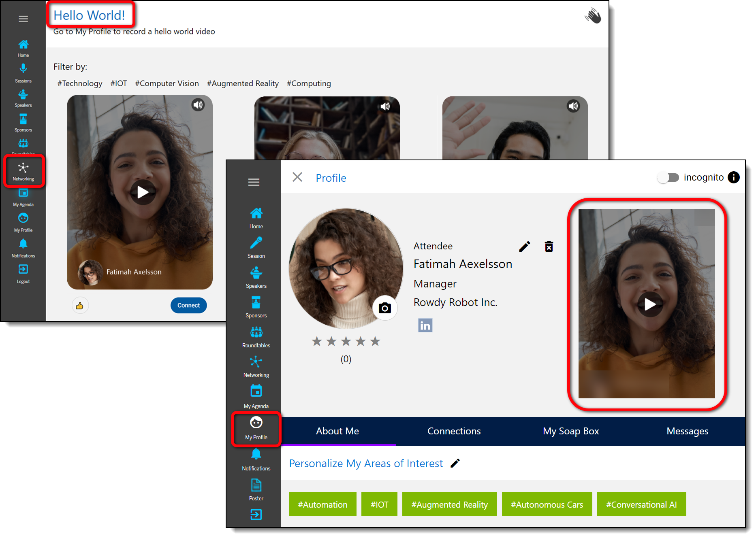Click the trash icon to delete profile video

549,247
